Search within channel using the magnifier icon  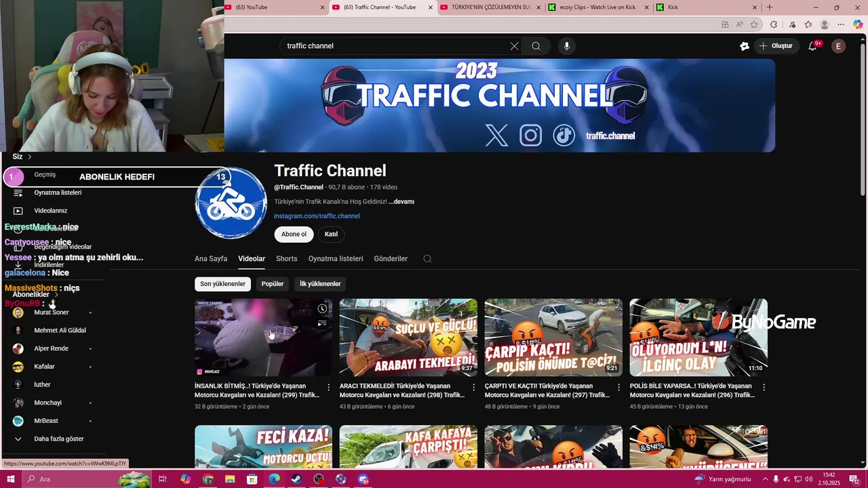427,259
